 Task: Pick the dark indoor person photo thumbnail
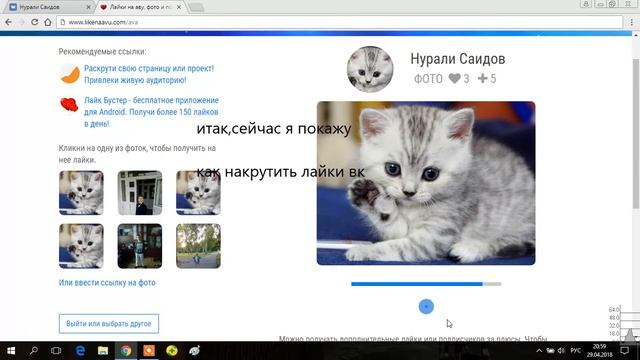140,246
